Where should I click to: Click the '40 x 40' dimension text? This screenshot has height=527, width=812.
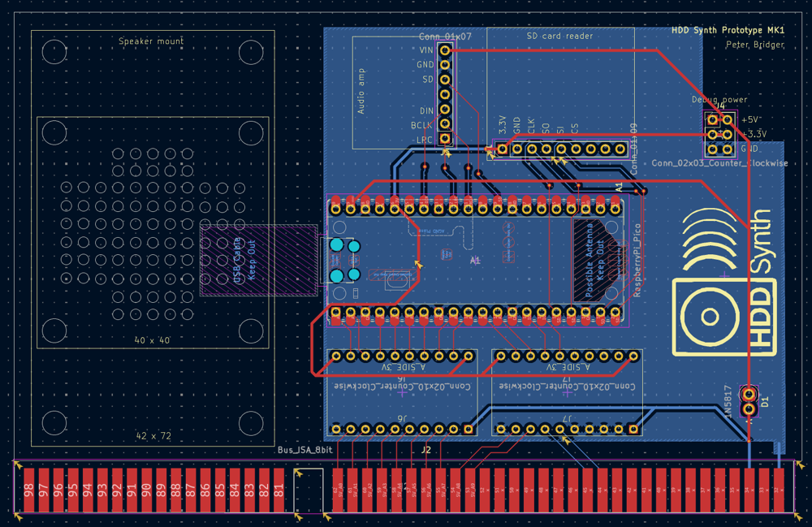[152, 340]
